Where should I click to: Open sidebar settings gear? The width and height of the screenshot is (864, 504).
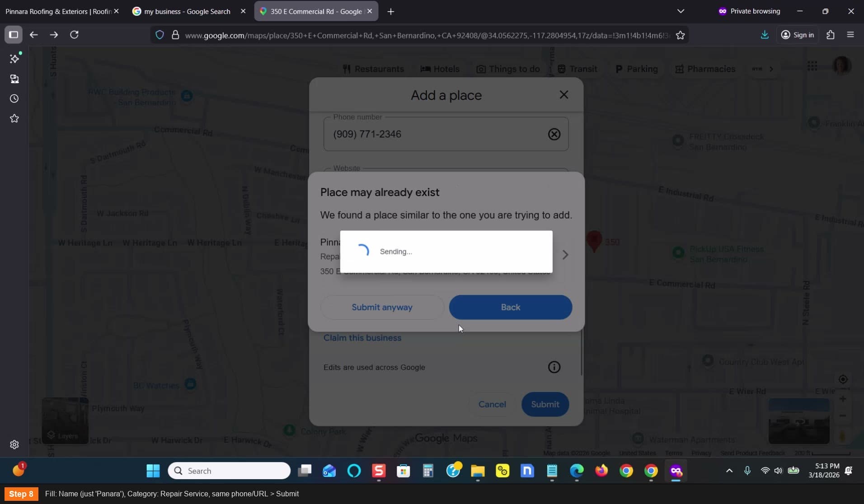pyautogui.click(x=14, y=444)
